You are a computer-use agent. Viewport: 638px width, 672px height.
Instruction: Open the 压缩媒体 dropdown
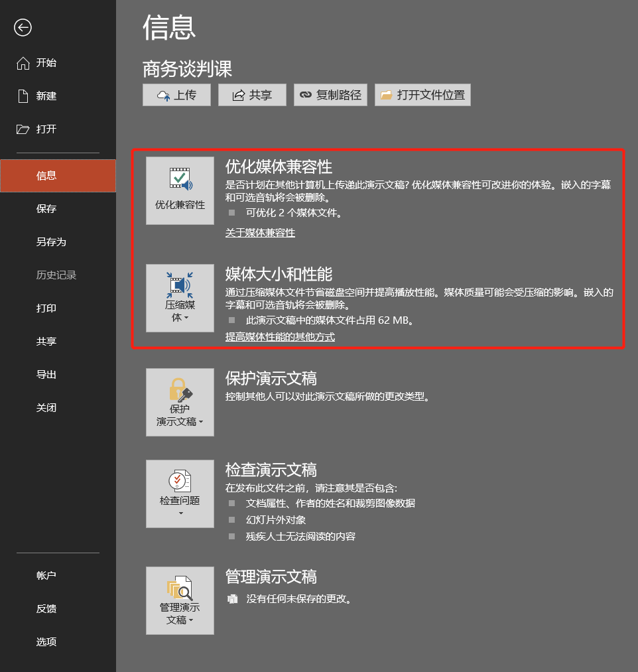click(x=180, y=299)
